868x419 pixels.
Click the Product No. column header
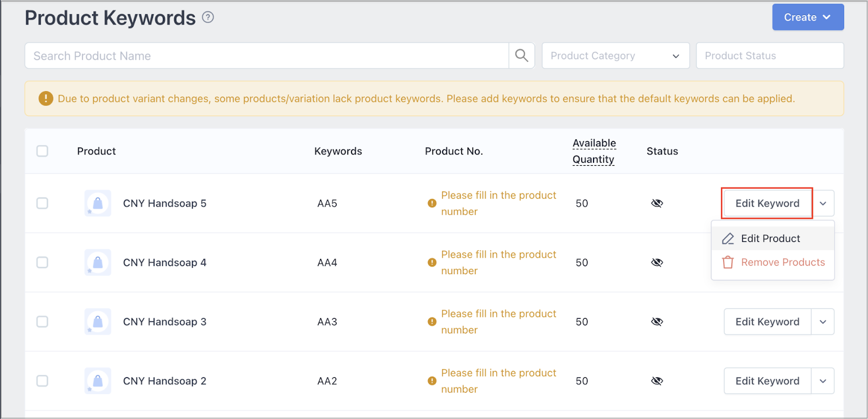454,151
